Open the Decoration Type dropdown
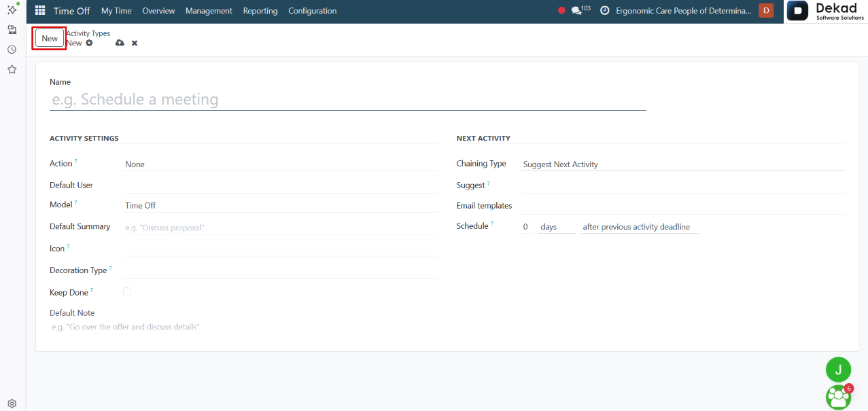The width and height of the screenshot is (868, 411). click(x=280, y=270)
